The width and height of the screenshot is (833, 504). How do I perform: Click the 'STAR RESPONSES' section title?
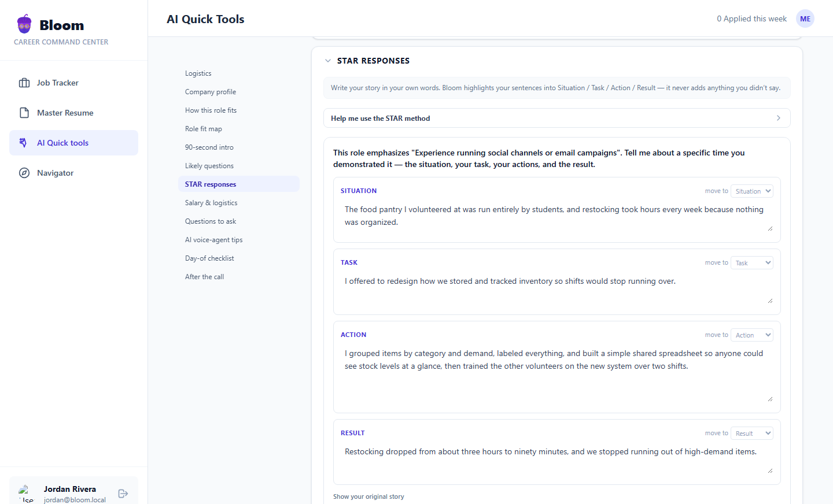[373, 61]
